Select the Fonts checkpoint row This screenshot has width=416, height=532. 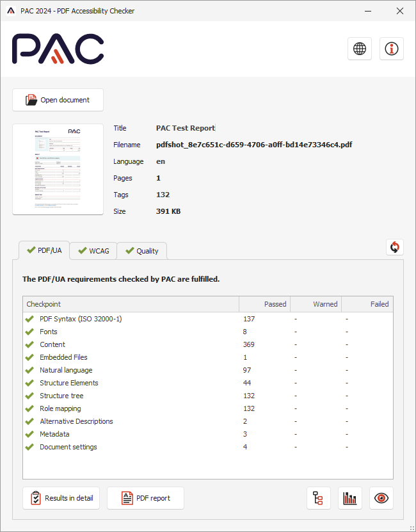[208, 332]
